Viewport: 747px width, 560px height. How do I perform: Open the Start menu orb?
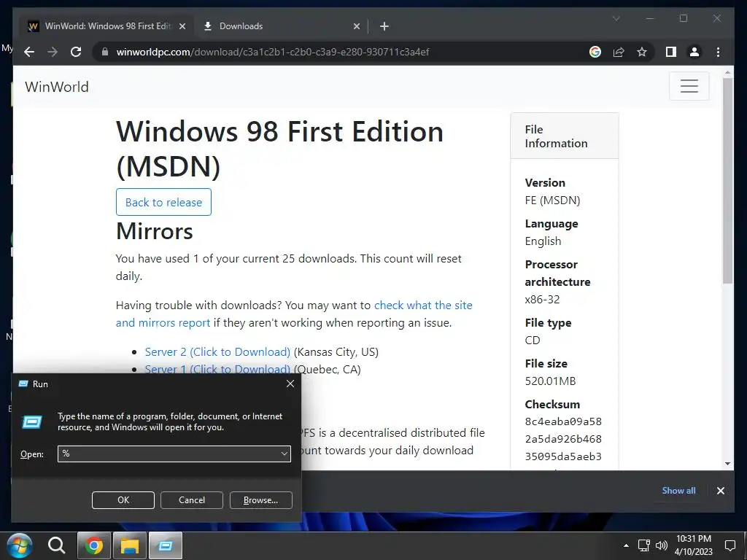coord(19,545)
